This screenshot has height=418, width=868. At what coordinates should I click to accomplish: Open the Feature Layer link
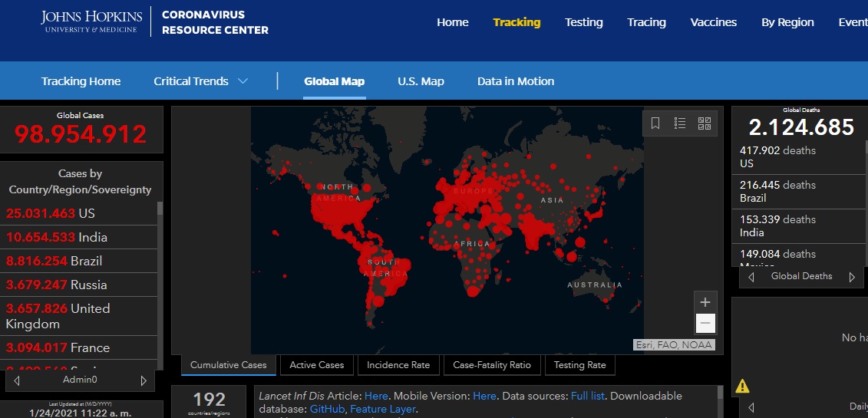[x=382, y=409]
